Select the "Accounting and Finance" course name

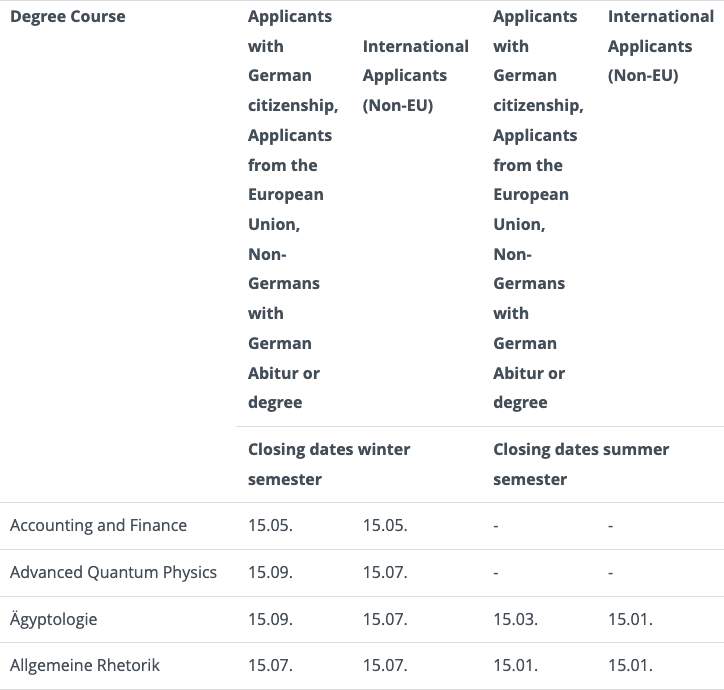pyautogui.click(x=98, y=526)
